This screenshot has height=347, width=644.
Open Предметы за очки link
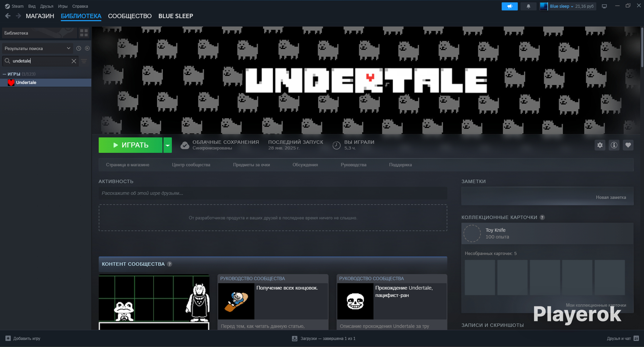(x=251, y=165)
